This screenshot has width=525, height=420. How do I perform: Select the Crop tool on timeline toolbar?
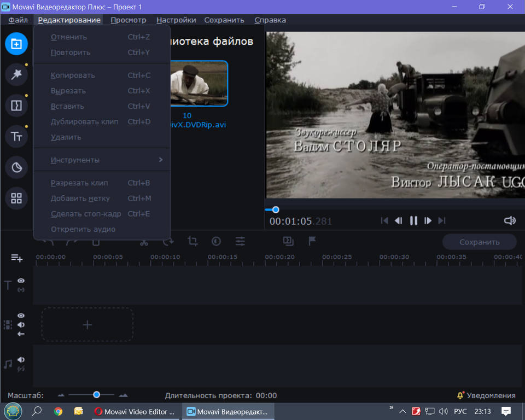pyautogui.click(x=192, y=241)
